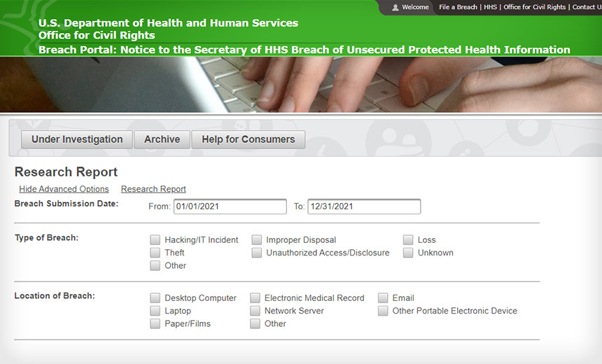The height and width of the screenshot is (364, 602).
Task: Check the Laptop checkbox
Action: point(155,311)
